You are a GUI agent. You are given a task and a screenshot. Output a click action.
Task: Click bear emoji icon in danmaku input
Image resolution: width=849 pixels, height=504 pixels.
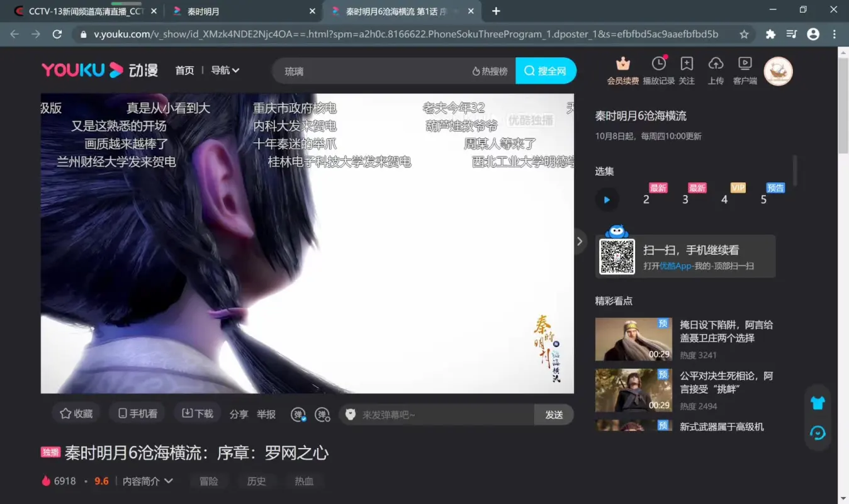click(x=351, y=415)
